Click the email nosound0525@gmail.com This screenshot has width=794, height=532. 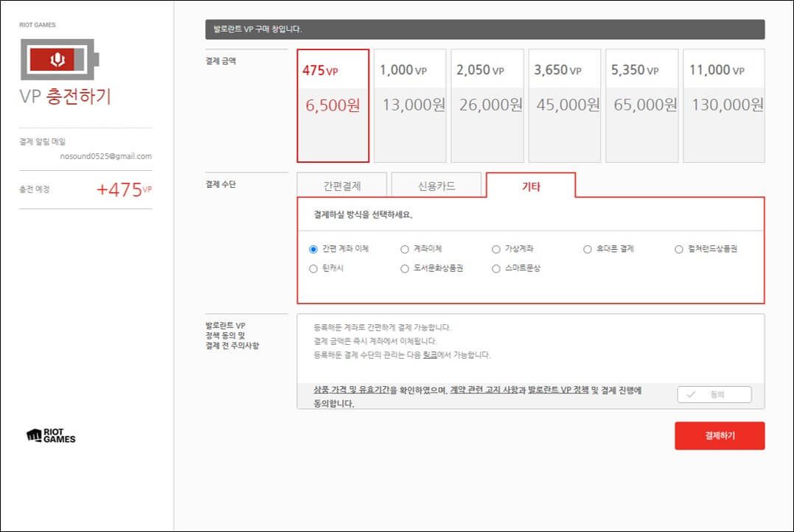[106, 156]
